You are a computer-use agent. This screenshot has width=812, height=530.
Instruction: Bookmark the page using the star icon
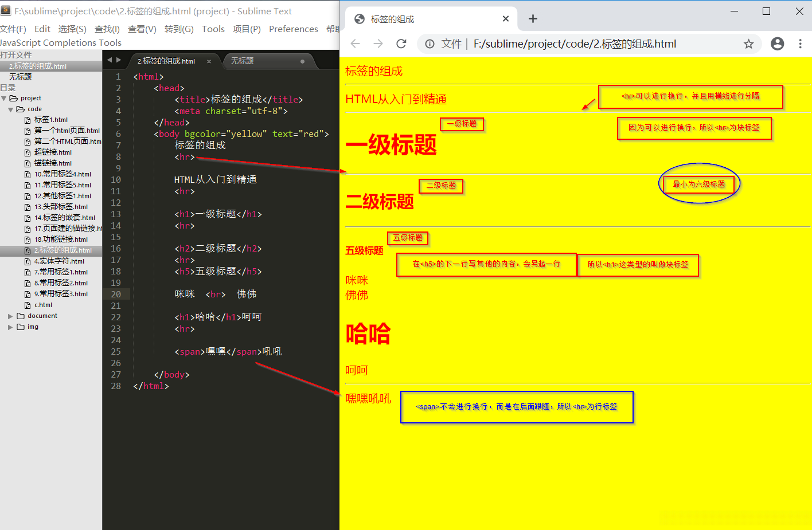748,43
